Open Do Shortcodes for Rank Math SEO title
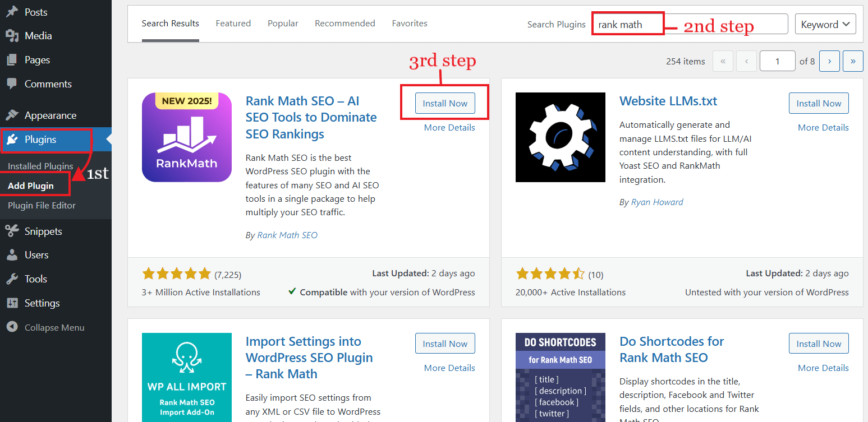The height and width of the screenshot is (422, 868). (672, 350)
